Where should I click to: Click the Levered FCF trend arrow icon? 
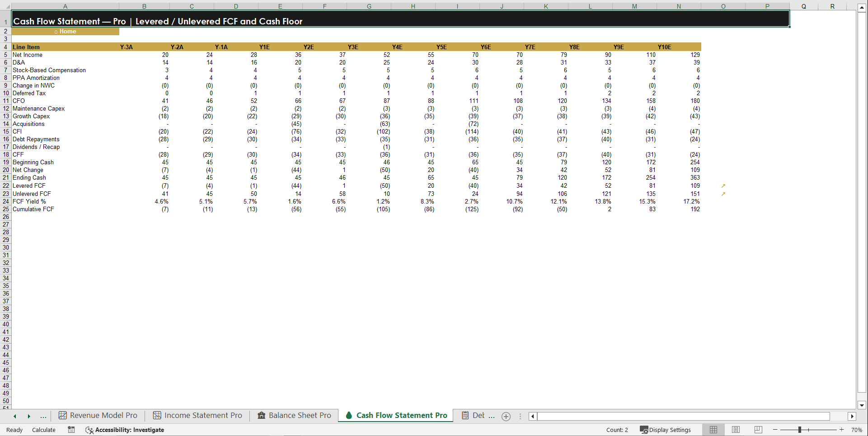tap(723, 186)
